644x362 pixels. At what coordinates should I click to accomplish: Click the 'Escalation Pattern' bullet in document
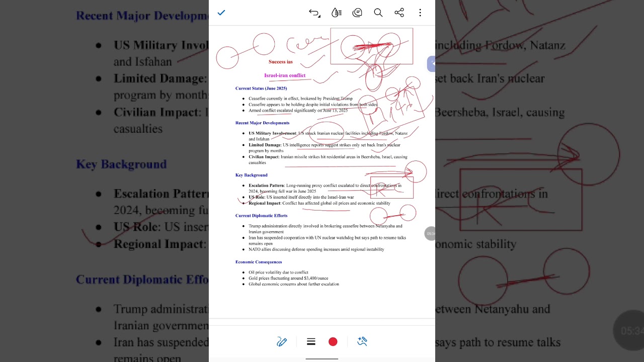(325, 189)
